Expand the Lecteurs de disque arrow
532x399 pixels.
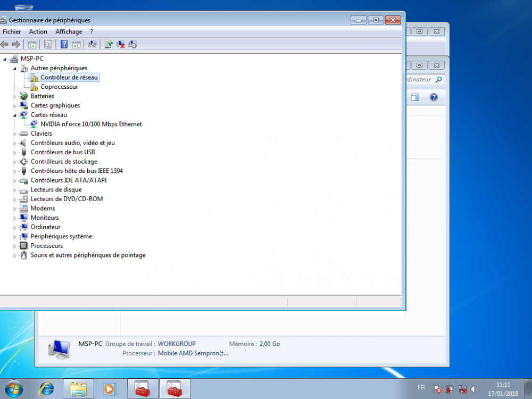[14, 190]
